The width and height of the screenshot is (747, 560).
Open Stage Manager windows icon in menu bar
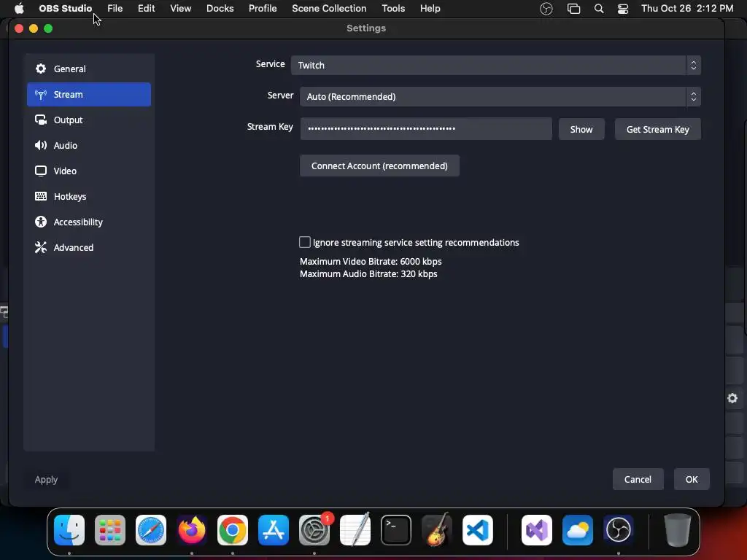click(573, 9)
